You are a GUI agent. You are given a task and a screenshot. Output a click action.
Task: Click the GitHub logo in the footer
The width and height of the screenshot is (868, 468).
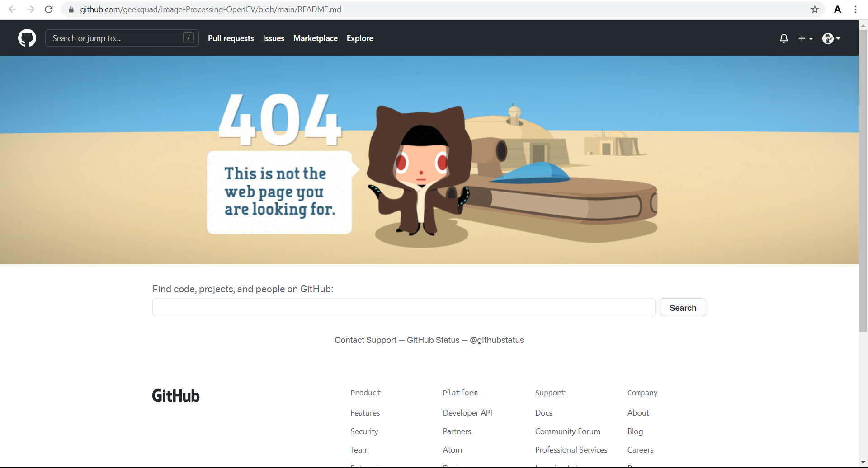(x=175, y=395)
